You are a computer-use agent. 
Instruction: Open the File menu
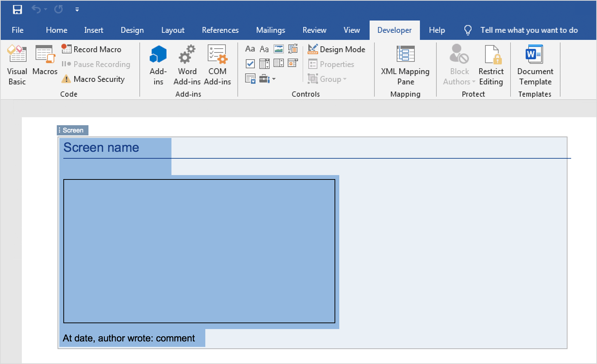[x=17, y=30]
